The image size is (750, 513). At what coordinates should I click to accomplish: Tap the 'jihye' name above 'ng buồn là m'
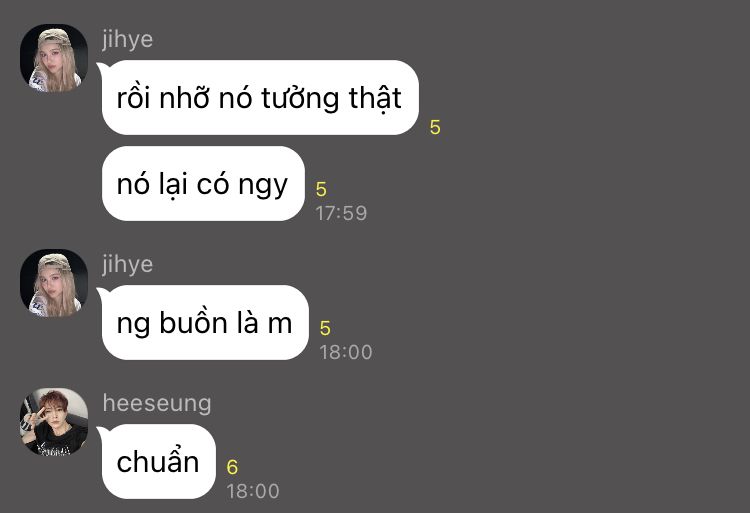coord(127,264)
